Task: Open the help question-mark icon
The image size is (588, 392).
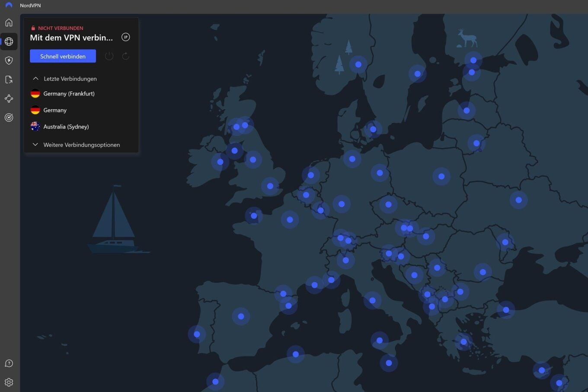Action: [9, 363]
